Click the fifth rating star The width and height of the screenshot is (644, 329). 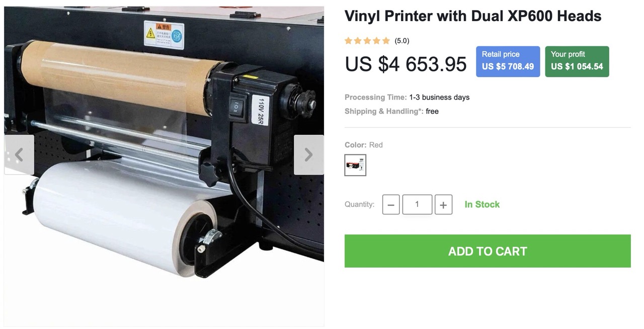point(386,41)
